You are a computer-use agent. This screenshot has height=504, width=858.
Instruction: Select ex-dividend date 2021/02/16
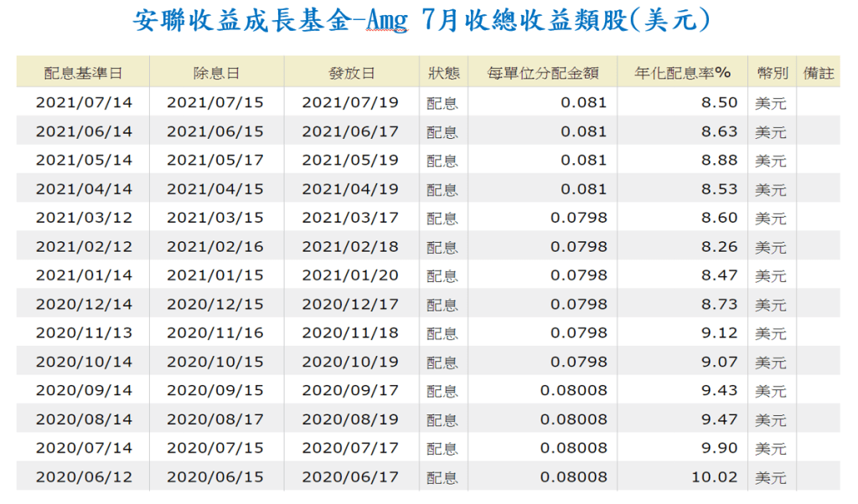tap(215, 247)
